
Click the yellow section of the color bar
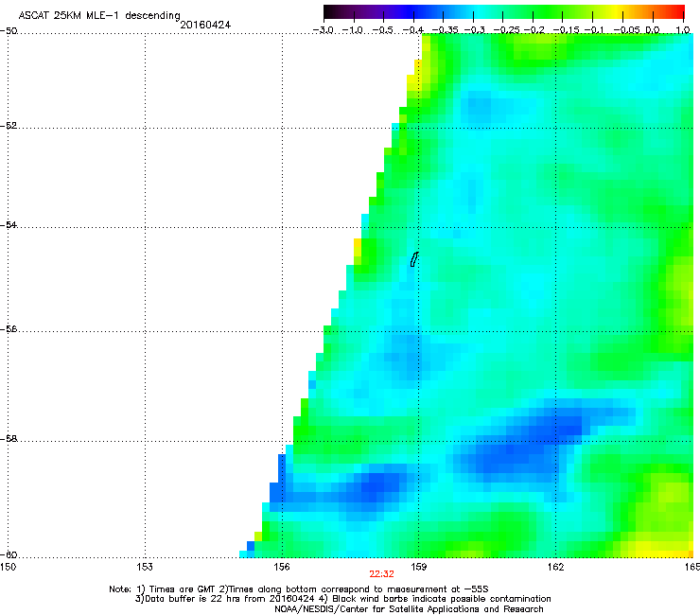(619, 11)
